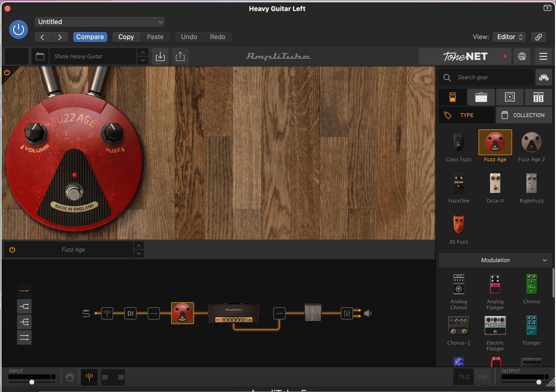This screenshot has height=392, width=556.
Task: Click the Shine Heavy Guitar preset name
Action: pyautogui.click(x=93, y=56)
